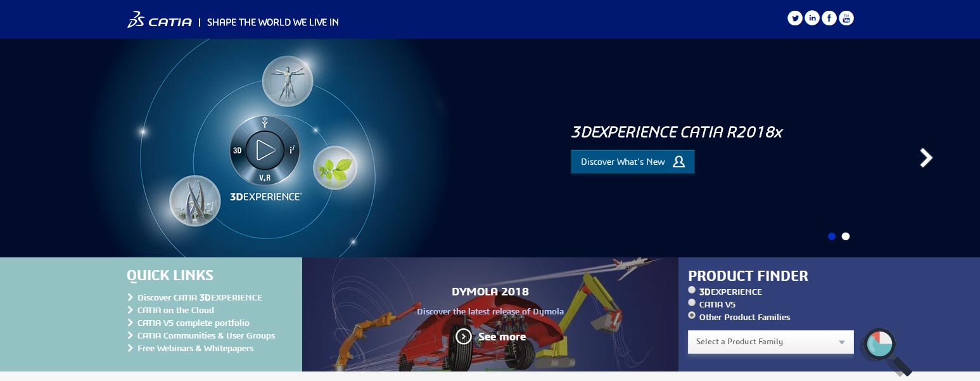This screenshot has height=381, width=980.
Task: Click the green leaf sphere image
Action: [335, 168]
